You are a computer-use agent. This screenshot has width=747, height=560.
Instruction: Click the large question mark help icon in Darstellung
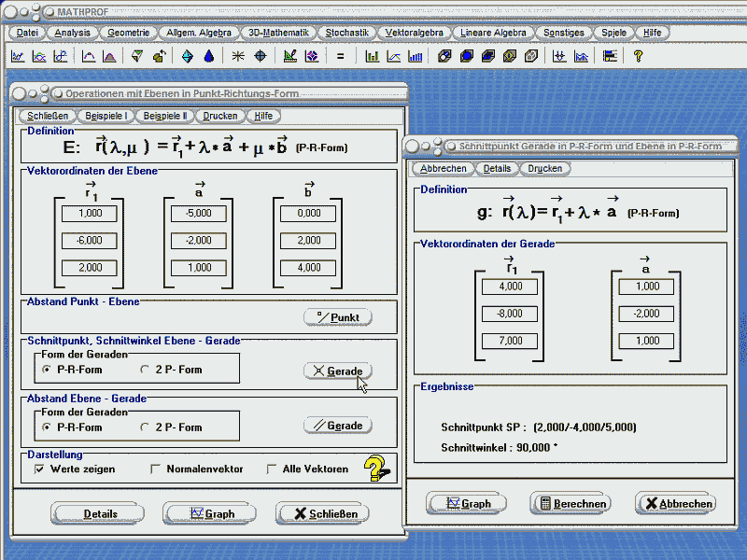point(376,468)
